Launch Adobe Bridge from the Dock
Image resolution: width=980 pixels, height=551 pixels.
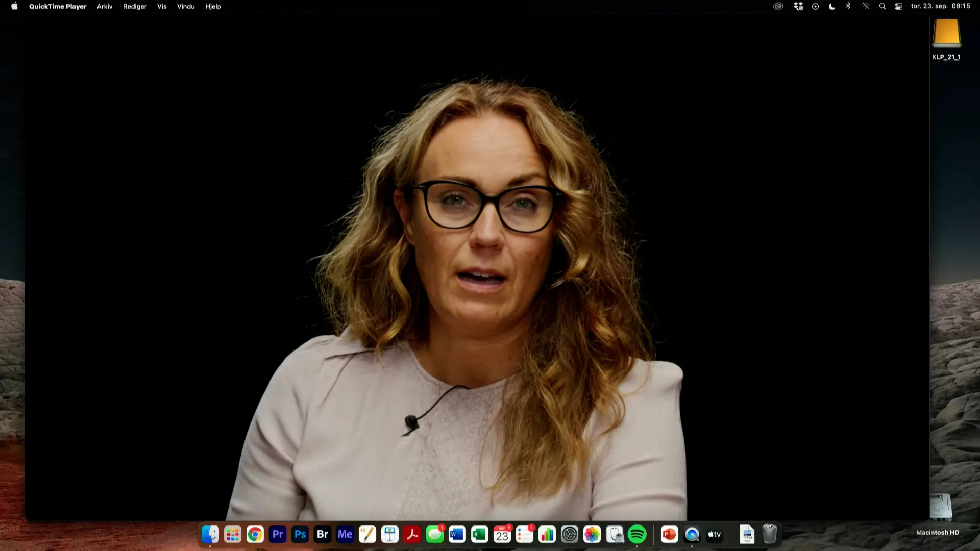click(323, 534)
